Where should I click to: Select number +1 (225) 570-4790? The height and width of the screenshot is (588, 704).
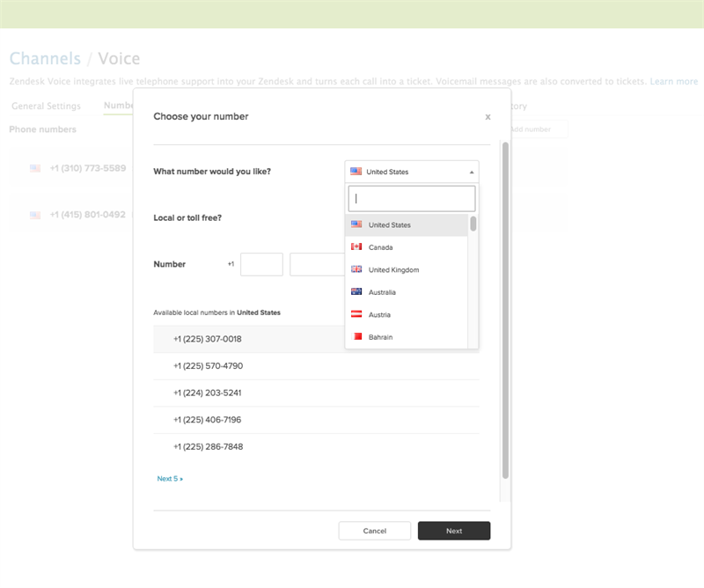208,366
